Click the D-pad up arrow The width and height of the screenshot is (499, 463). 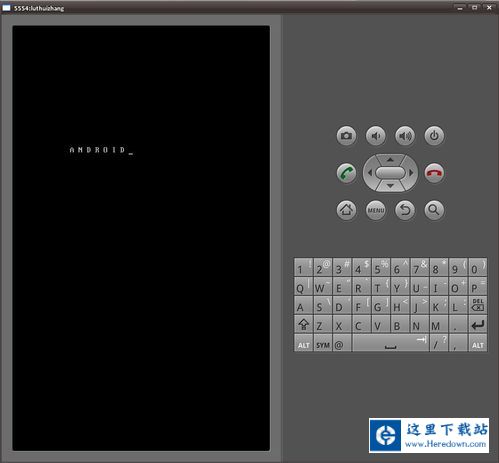[x=390, y=160]
